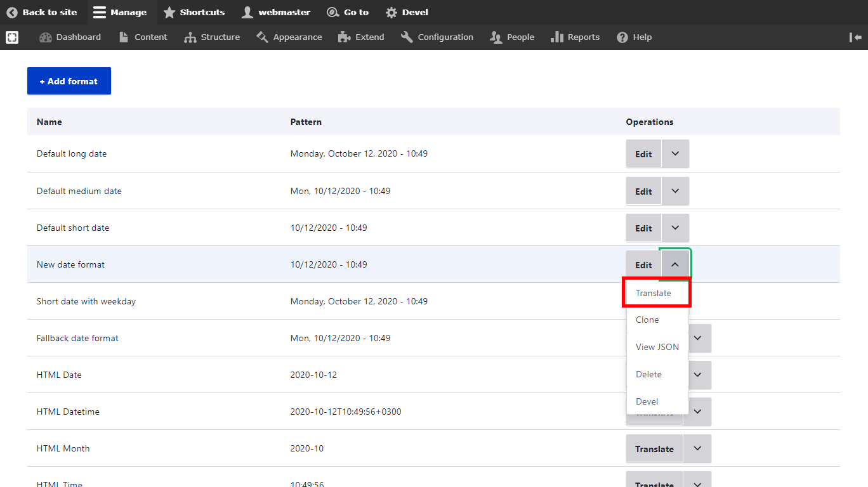Open Extend modules page

(x=361, y=37)
